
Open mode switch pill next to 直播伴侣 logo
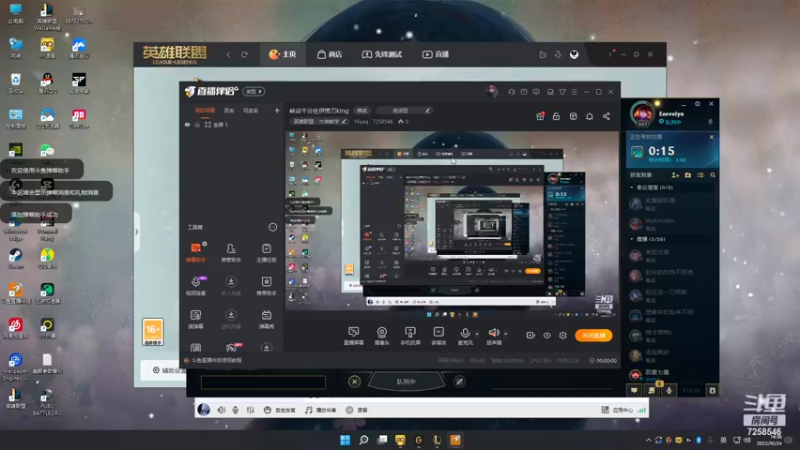click(x=254, y=91)
